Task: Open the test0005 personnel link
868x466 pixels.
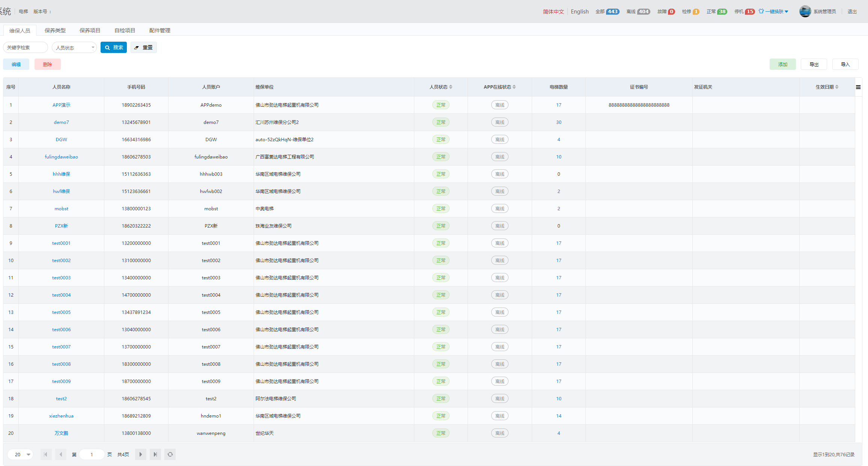Action: pyautogui.click(x=61, y=312)
